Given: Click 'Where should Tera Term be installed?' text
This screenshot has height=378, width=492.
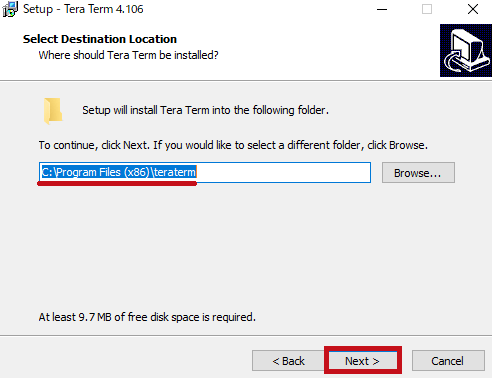Looking at the screenshot, I should click(128, 55).
